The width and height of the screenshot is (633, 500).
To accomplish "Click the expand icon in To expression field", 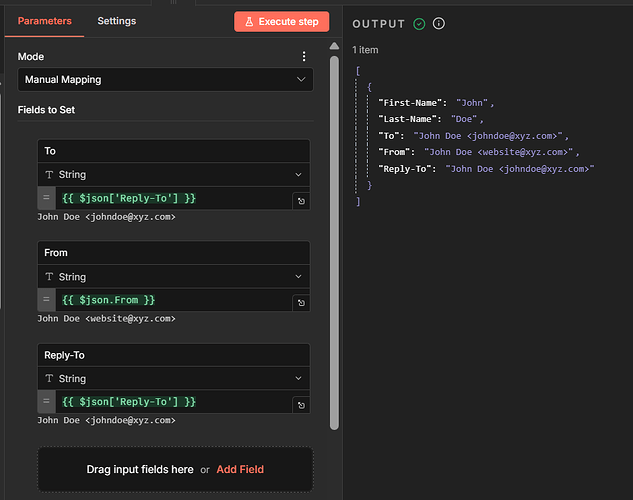I will point(300,202).
